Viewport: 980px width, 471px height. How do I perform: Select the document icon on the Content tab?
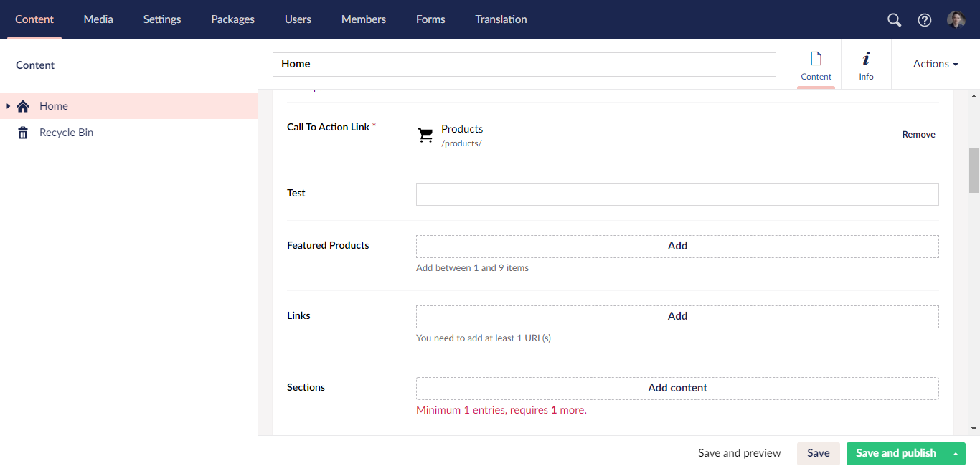pos(816,59)
